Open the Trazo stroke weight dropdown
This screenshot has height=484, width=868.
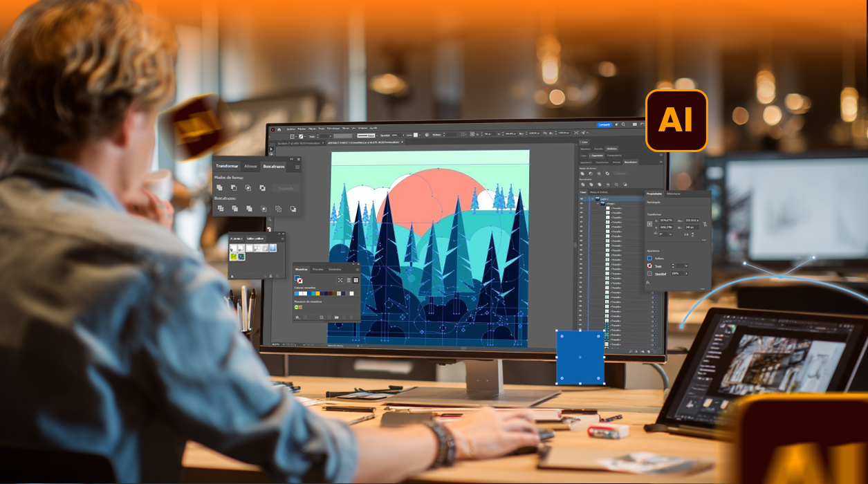685,266
